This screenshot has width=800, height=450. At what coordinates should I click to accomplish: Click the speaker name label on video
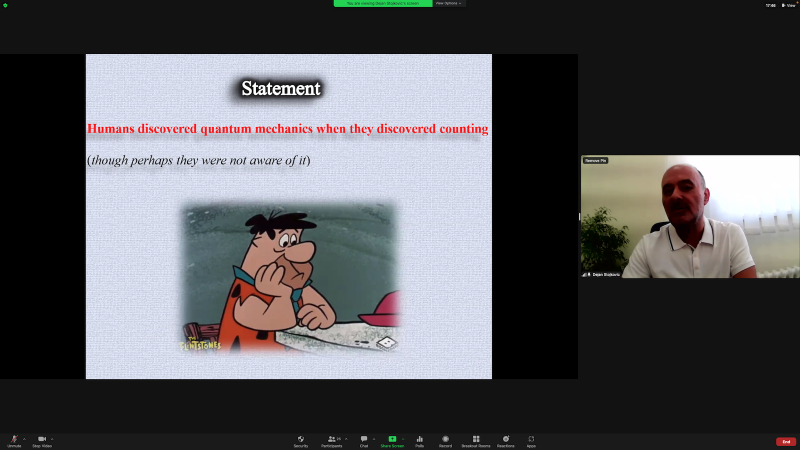pyautogui.click(x=606, y=274)
